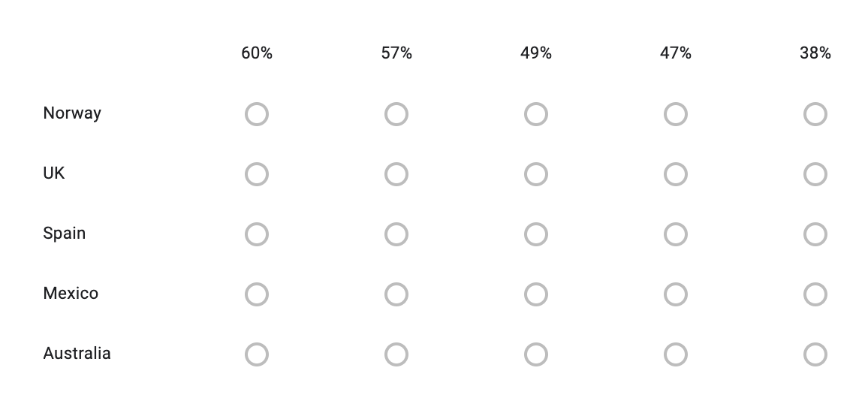Click the Norway row label
Image resolution: width=868 pixels, height=395 pixels.
click(x=72, y=113)
